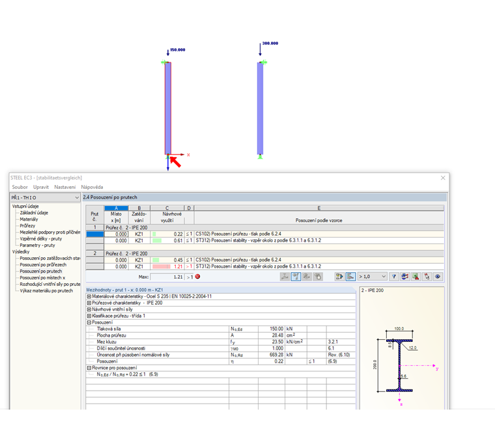Click the green 0.45 utilization bar cell
Image resolution: width=495 pixels, height=448 pixels.
(x=167, y=260)
